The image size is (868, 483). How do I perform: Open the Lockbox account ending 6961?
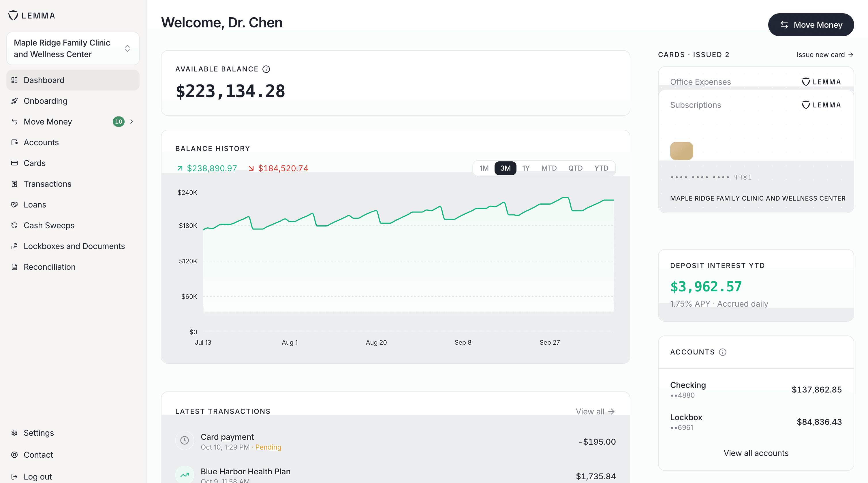point(756,422)
